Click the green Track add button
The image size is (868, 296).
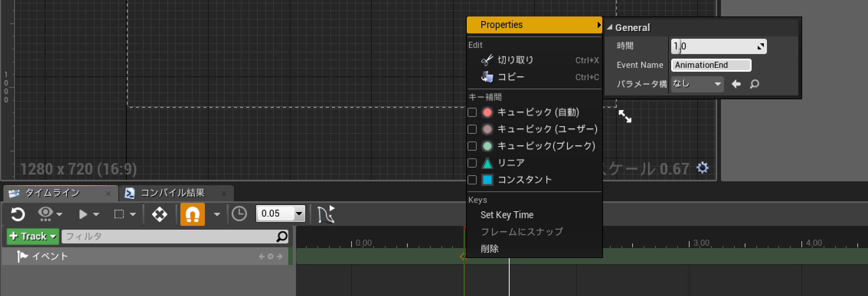point(33,236)
